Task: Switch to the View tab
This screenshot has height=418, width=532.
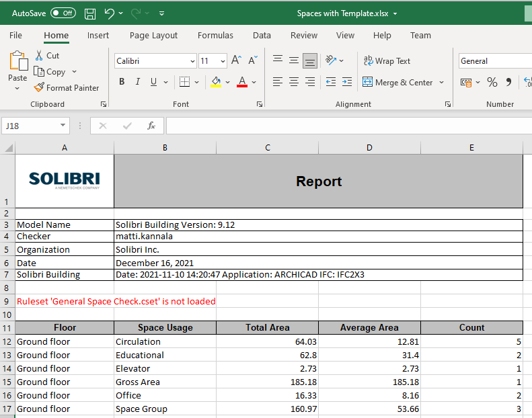Action: coord(345,35)
